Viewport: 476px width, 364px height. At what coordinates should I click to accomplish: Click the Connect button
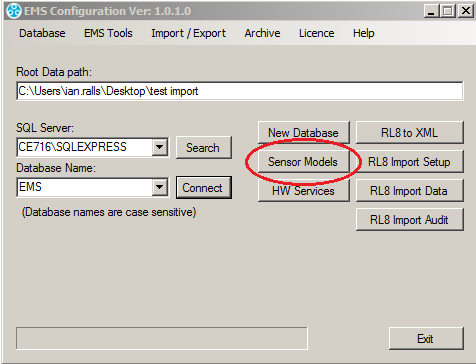click(x=203, y=188)
